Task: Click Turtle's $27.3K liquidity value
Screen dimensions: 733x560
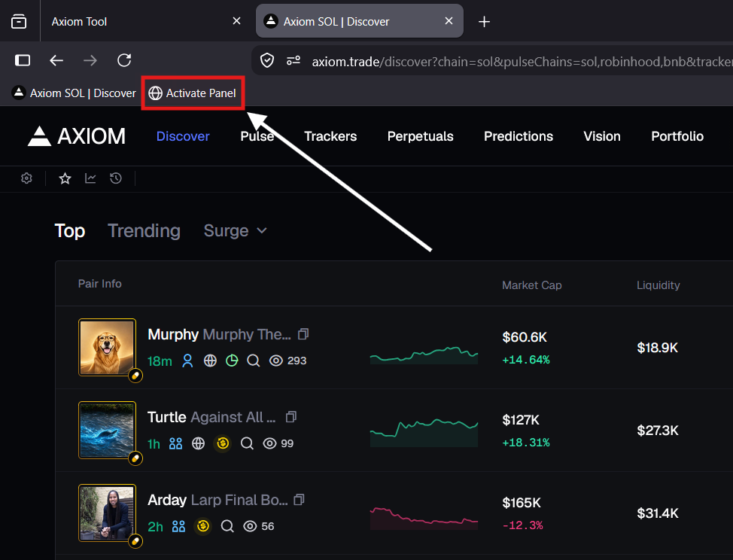Action: point(658,430)
